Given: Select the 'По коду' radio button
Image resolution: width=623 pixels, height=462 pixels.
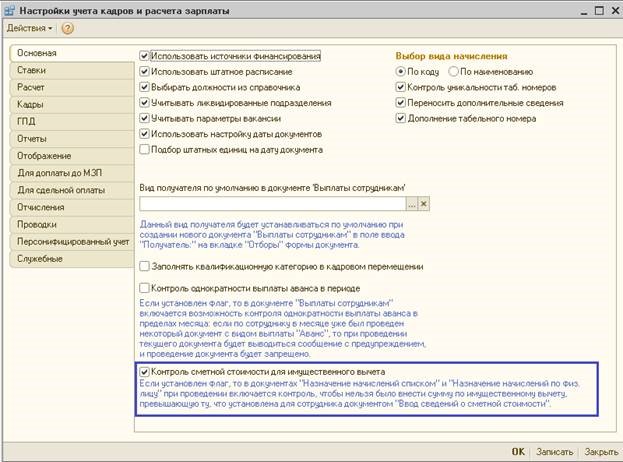Looking at the screenshot, I should point(403,72).
